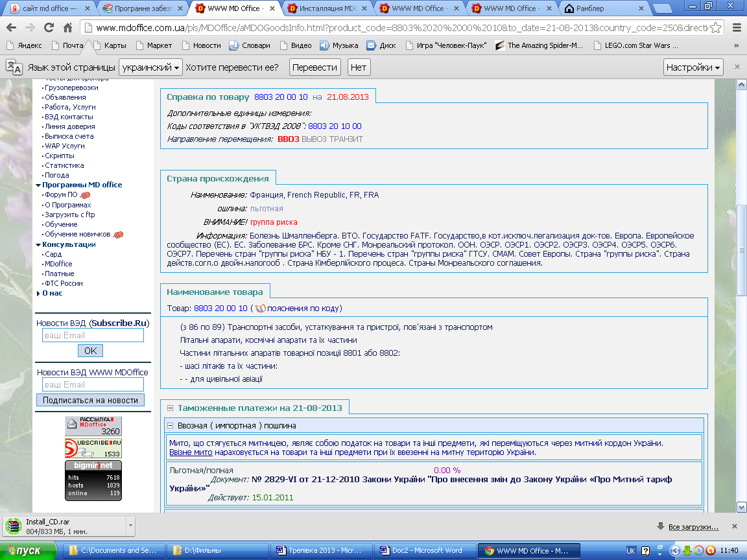Image resolution: width=747 pixels, height=560 pixels.
Task: Switch to сайт md office tab
Action: click(49, 8)
